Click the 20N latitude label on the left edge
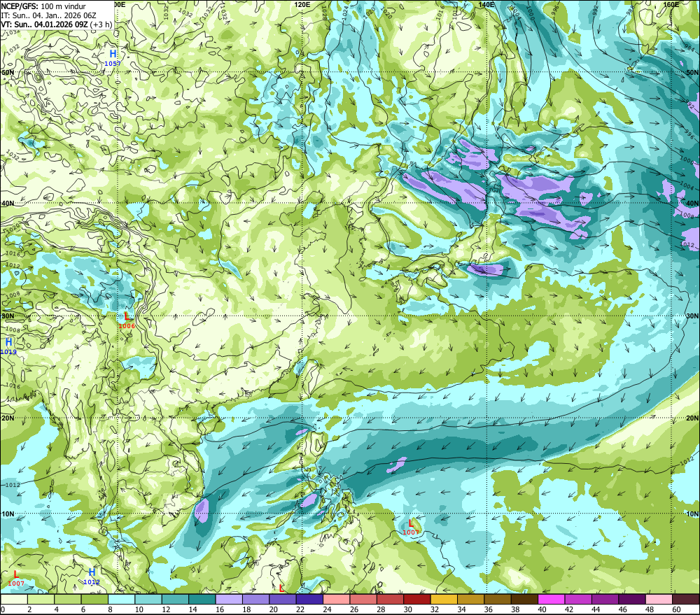Image resolution: width=700 pixels, height=615 pixels. pyautogui.click(x=8, y=418)
